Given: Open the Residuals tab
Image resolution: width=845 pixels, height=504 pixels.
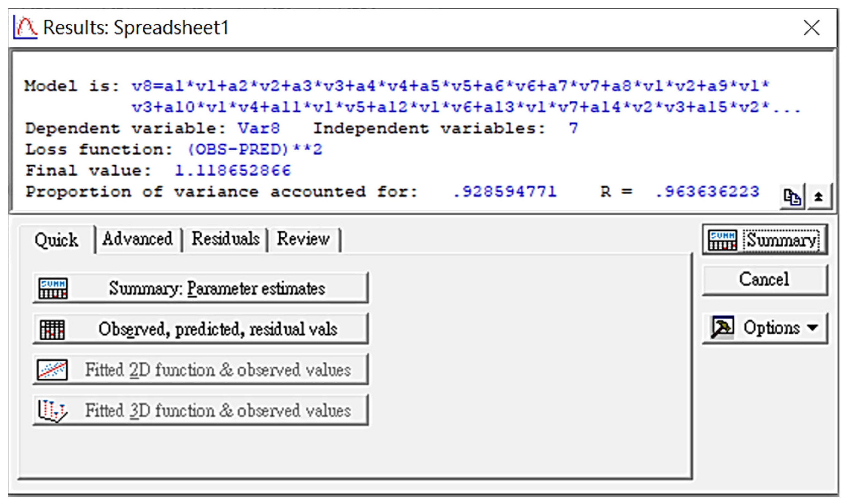Looking at the screenshot, I should (x=225, y=239).
